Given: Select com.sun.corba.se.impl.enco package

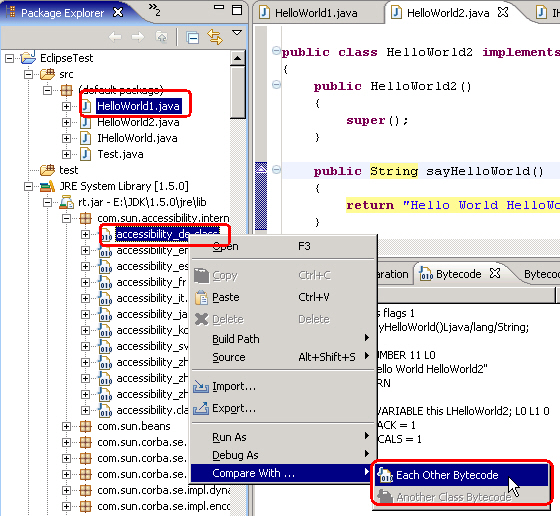Looking at the screenshot, I should pos(164,506).
